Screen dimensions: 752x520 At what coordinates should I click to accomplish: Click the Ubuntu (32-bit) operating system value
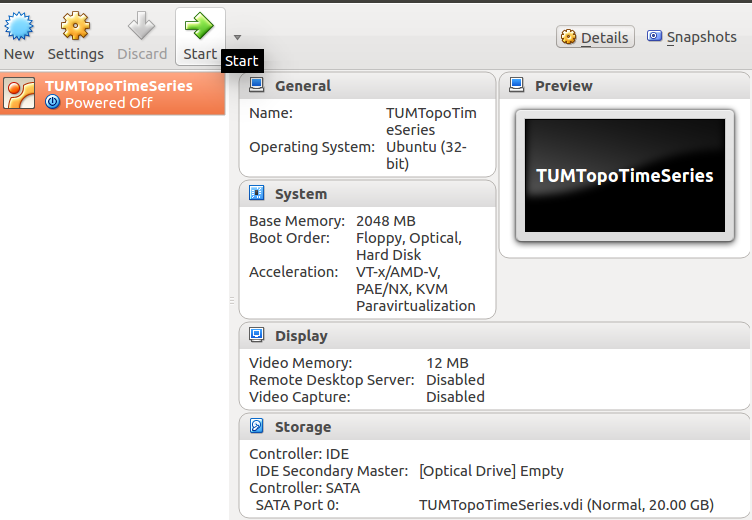click(426, 155)
